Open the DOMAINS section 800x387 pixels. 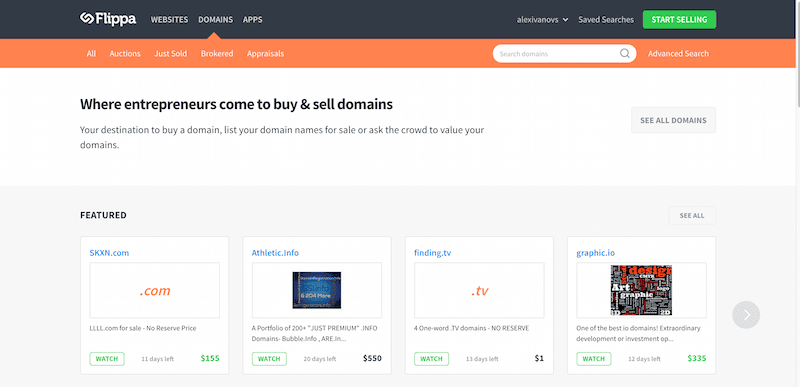[215, 20]
